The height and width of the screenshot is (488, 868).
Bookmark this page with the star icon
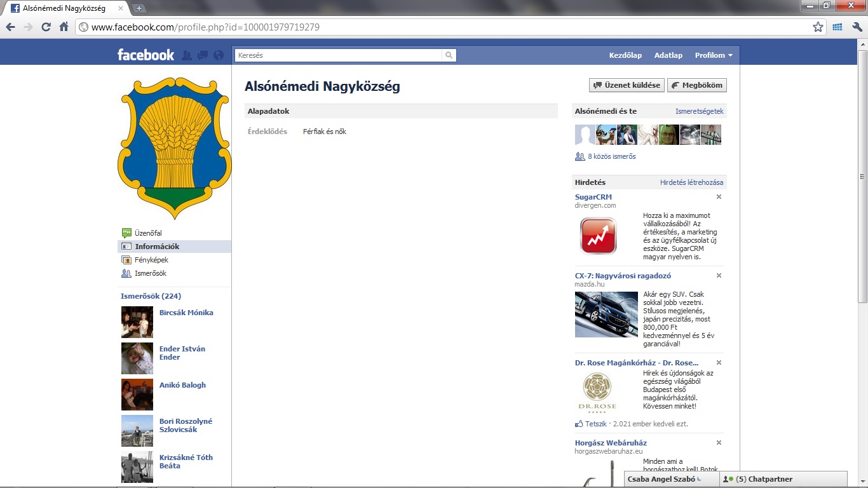818,27
